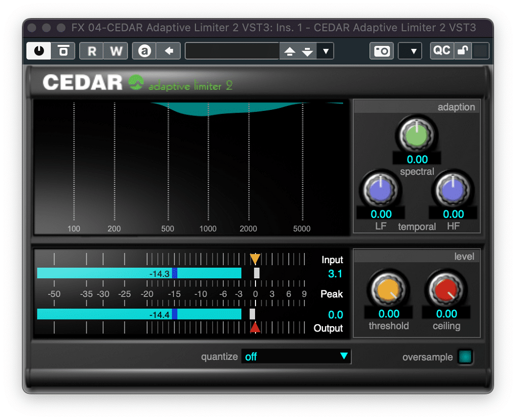Screen dimensions: 516x420
Task: Click the camera snapshot icon
Action: (x=382, y=51)
